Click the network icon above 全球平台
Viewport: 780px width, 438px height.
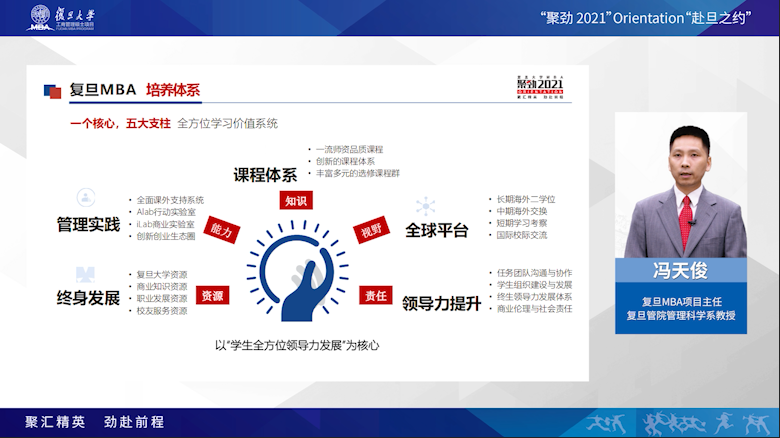425,206
